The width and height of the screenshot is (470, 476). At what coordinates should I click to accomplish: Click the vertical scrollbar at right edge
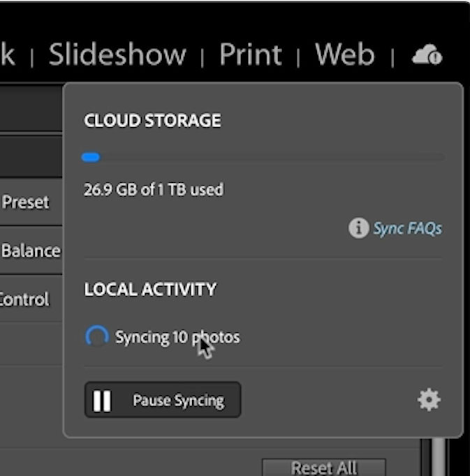(439, 457)
